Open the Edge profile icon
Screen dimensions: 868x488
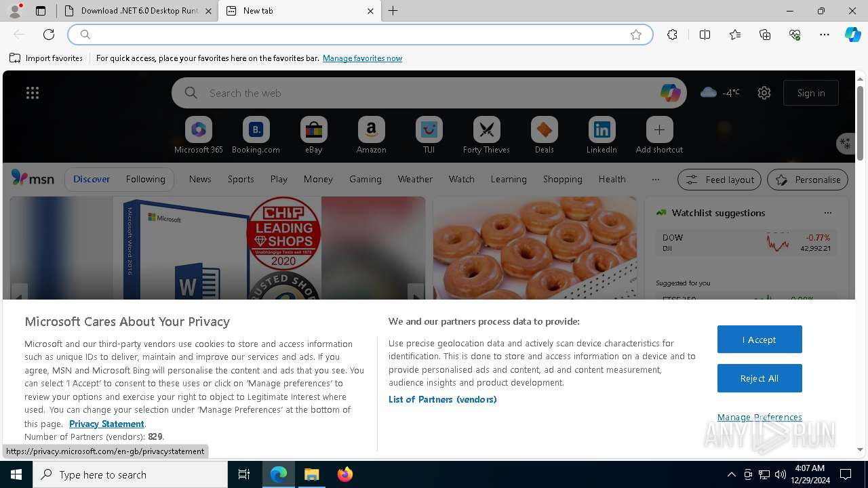tap(15, 11)
